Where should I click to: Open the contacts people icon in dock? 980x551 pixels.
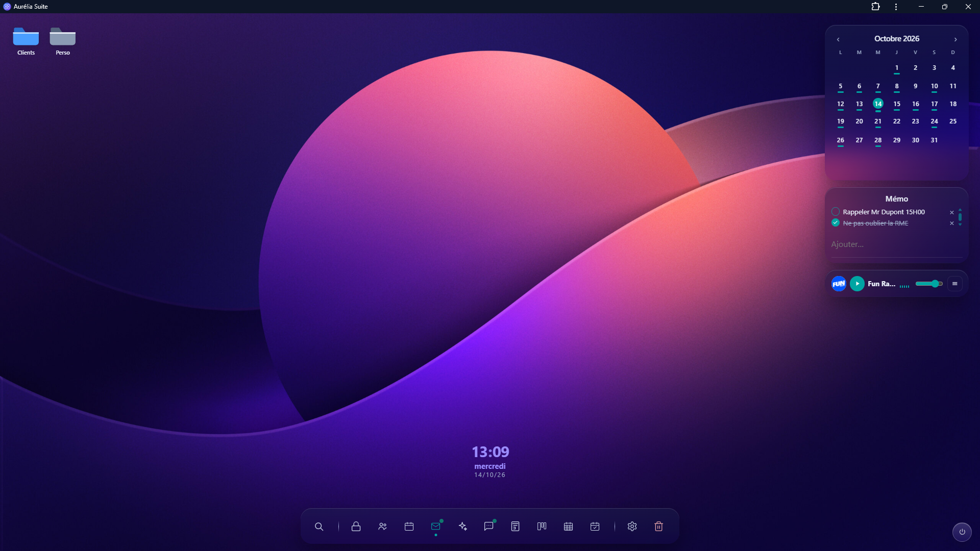coord(383,527)
